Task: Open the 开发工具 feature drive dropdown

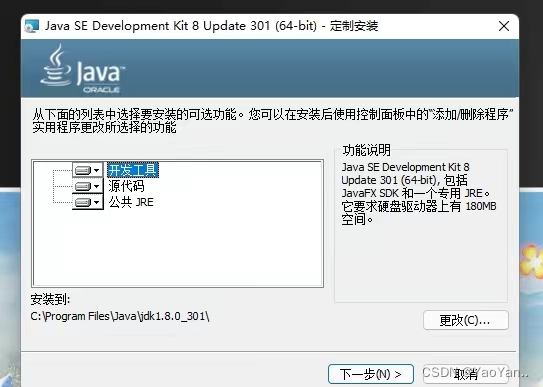Action: click(88, 170)
